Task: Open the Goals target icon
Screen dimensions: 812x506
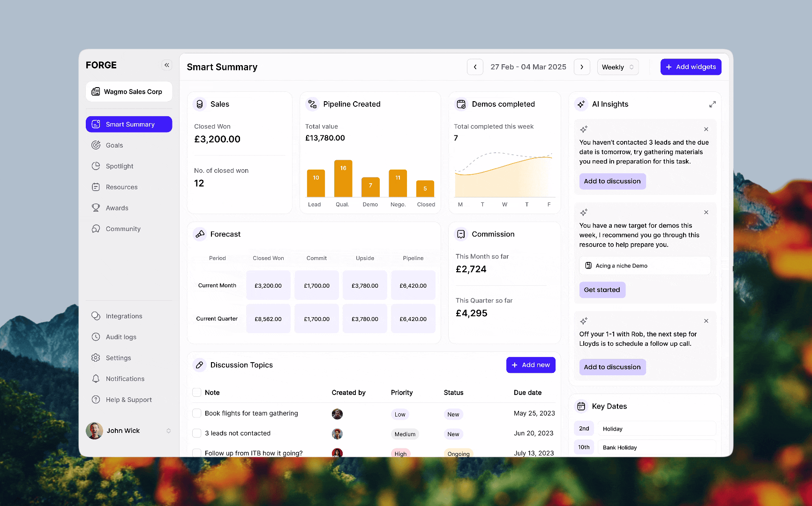Action: coord(96,145)
